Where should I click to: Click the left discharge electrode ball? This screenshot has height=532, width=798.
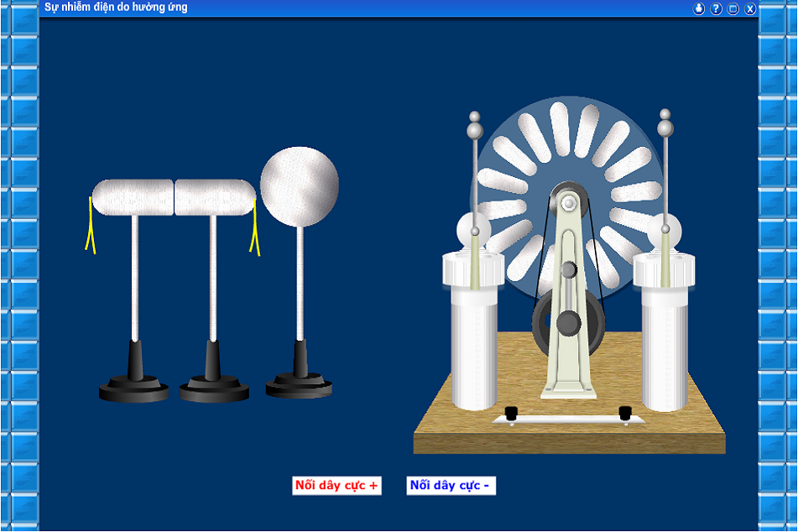pyautogui.click(x=474, y=130)
